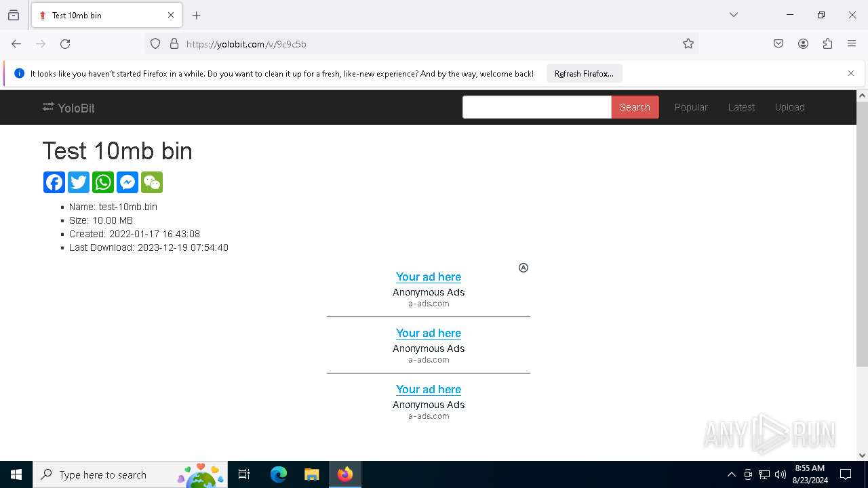868x488 pixels.
Task: Open File Explorer from taskbar
Action: tap(311, 474)
